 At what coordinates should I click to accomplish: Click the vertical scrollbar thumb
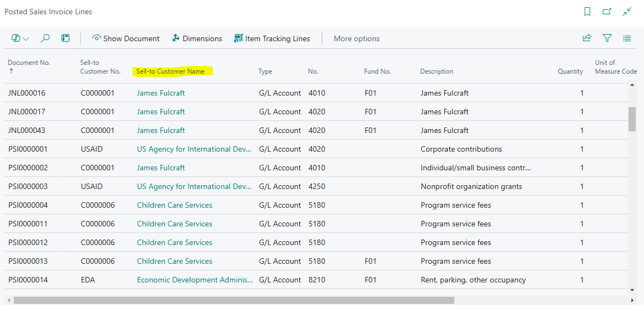(632, 119)
